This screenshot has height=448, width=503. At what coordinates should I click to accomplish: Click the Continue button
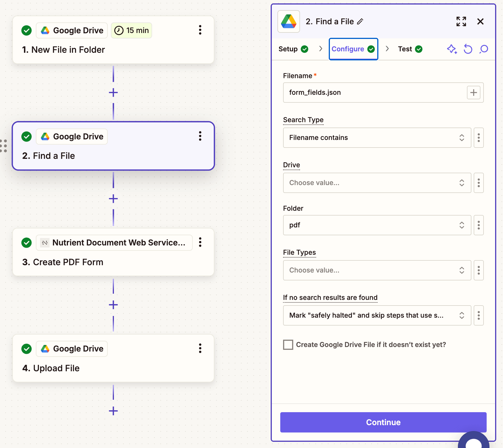coord(383,422)
